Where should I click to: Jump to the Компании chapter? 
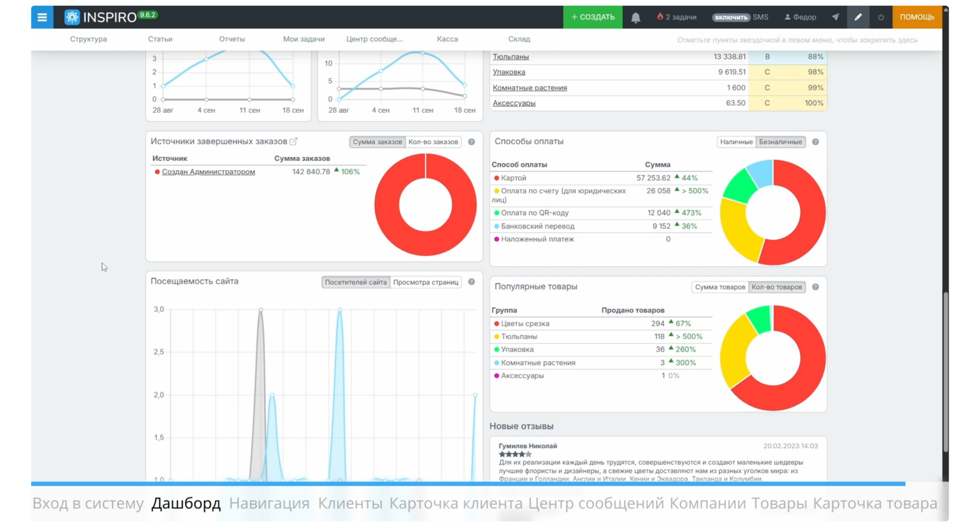point(708,503)
